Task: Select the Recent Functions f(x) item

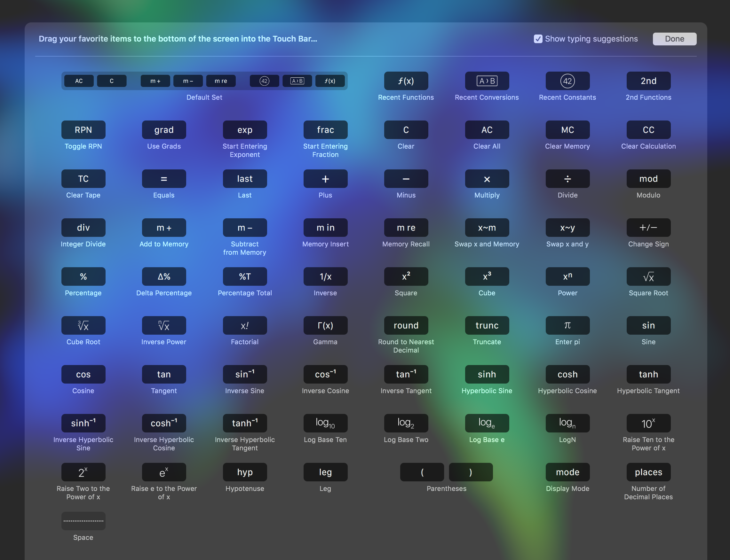Action: point(406,81)
